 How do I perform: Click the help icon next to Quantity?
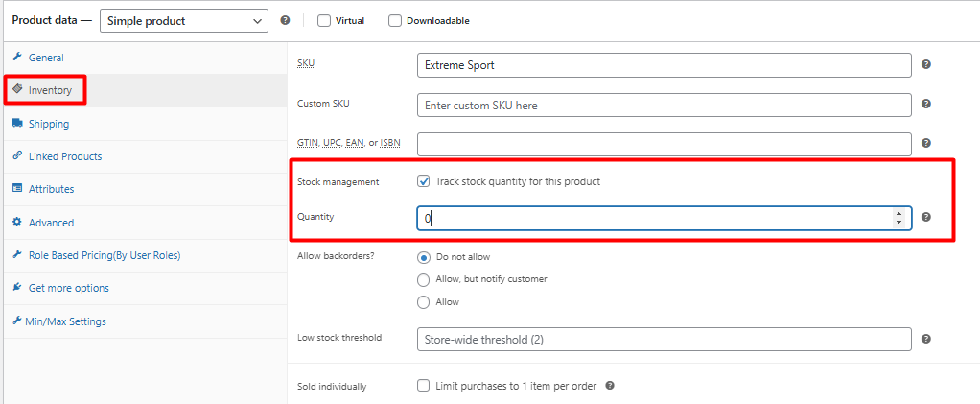926,217
